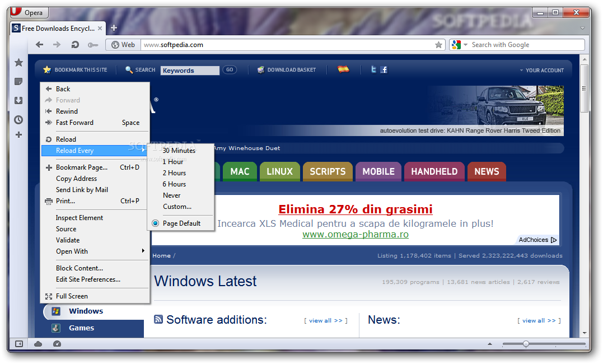
Task: Open the History clock panel in the sidebar
Action: click(18, 120)
